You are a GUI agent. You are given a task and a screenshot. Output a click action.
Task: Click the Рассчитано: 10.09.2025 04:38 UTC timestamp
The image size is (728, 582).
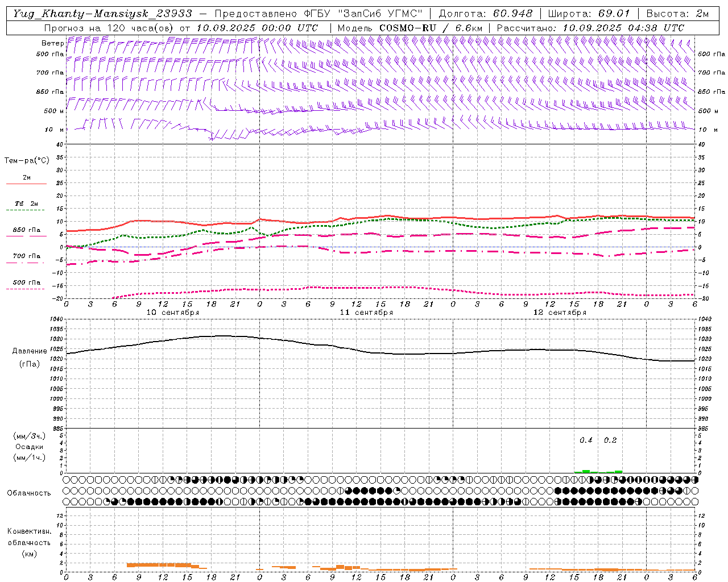click(x=590, y=27)
